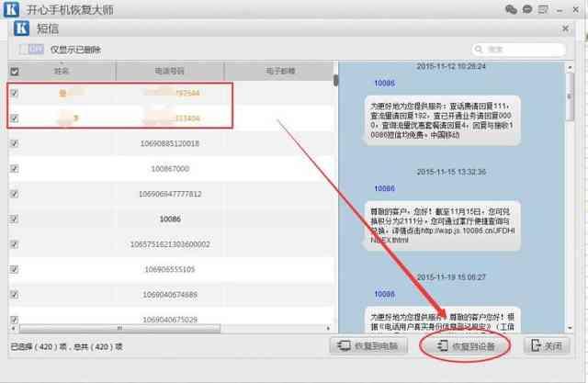The width and height of the screenshot is (588, 383).
Task: Click the timestamp 2015-11-15 13:32:36
Action: [x=451, y=172]
